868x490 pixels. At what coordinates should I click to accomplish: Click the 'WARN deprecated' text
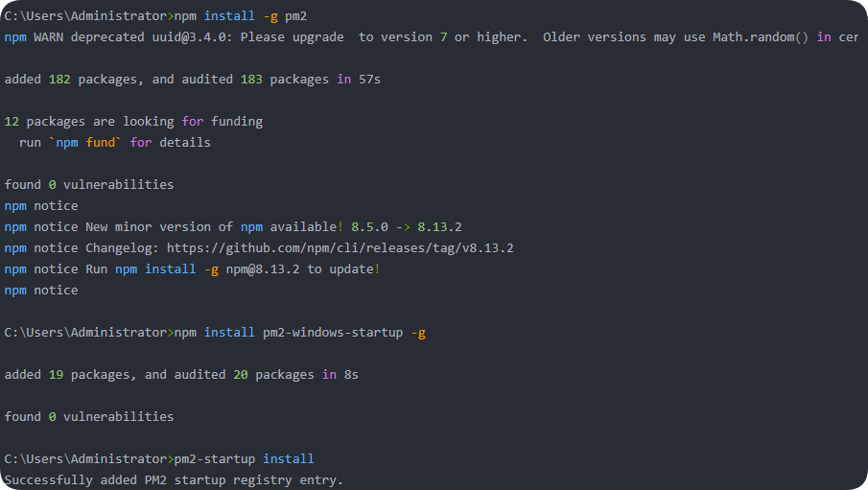coord(89,37)
